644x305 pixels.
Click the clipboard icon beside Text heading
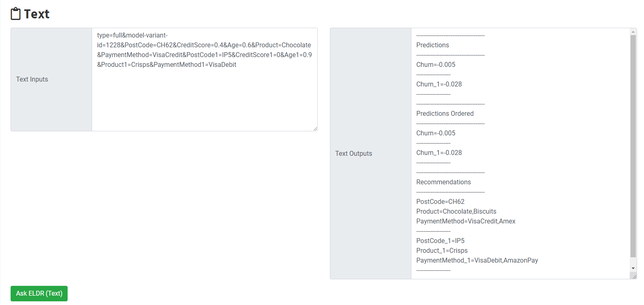coord(15,14)
